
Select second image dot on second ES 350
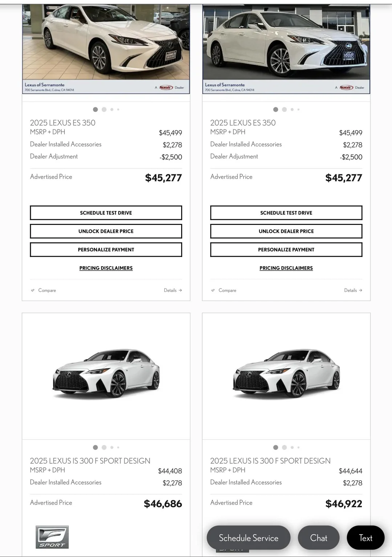pos(284,109)
